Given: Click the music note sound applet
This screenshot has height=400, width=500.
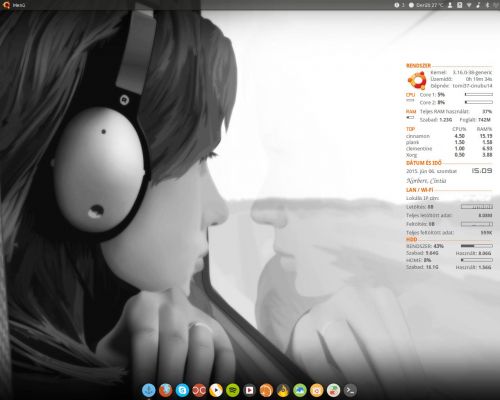Looking at the screenshot, I should [x=478, y=5].
